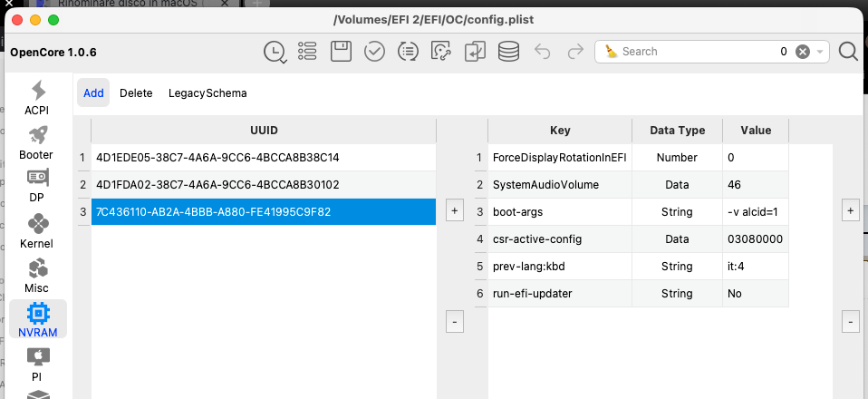The width and height of the screenshot is (868, 399).
Task: Click the Add button
Action: pos(93,92)
